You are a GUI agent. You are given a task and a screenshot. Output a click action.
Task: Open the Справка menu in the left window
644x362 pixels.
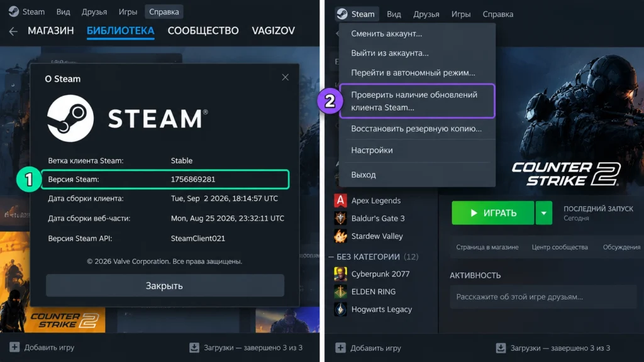[x=164, y=12]
